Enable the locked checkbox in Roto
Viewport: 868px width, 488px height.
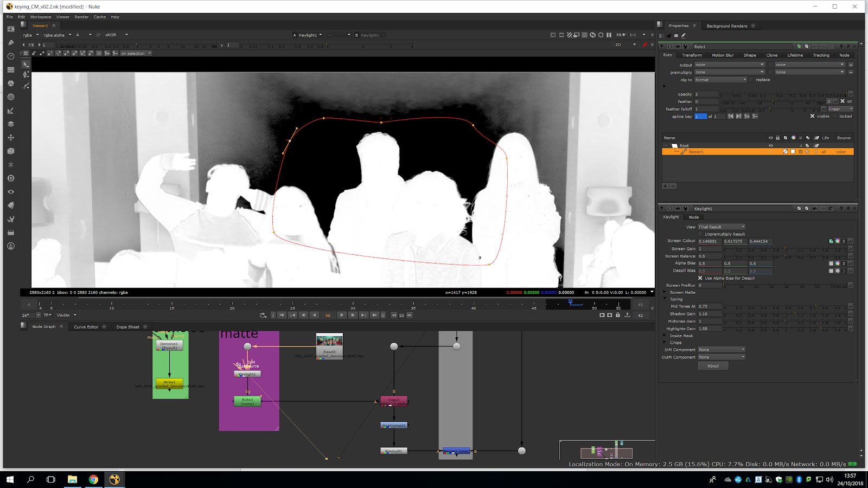(835, 116)
